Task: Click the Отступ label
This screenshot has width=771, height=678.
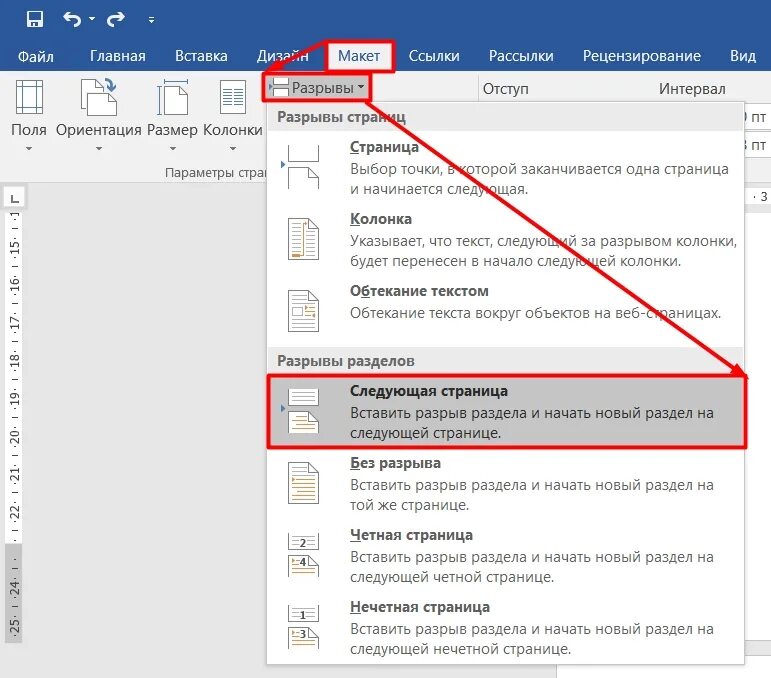Action: 505,89
